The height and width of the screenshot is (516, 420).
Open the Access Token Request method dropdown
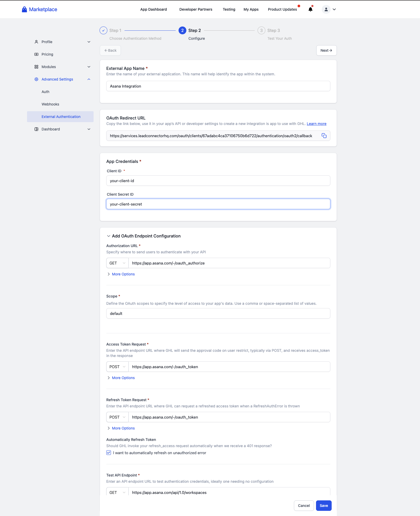pos(117,367)
